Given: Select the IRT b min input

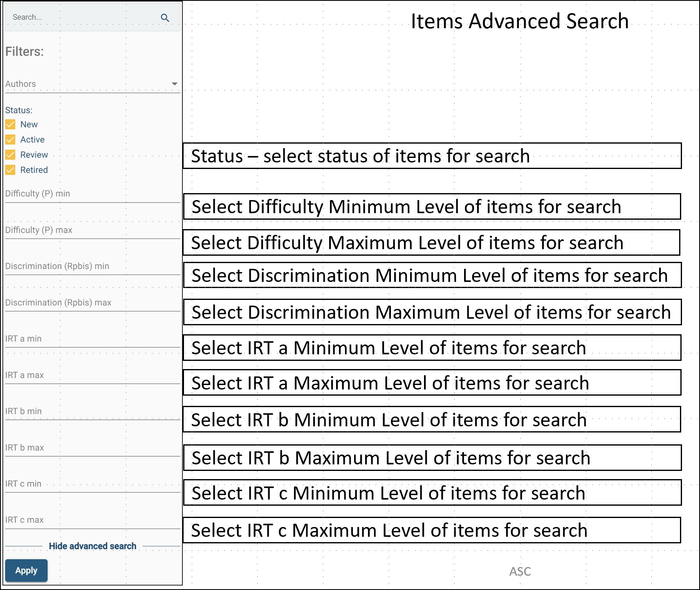Looking at the screenshot, I should tap(92, 411).
